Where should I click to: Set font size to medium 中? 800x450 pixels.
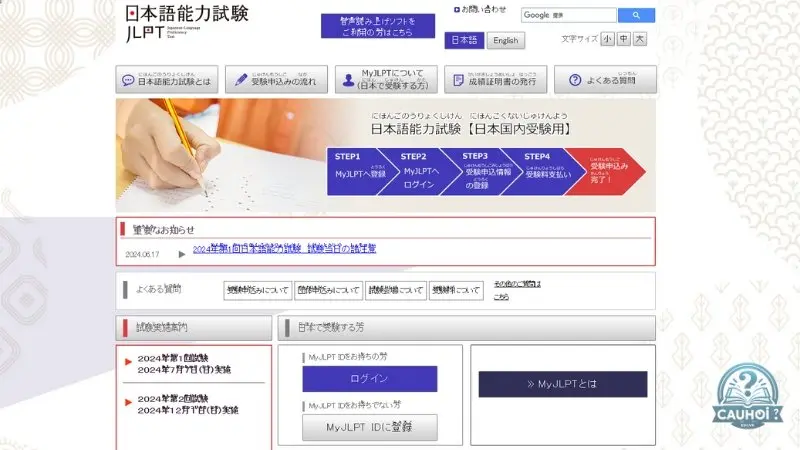[623, 39]
